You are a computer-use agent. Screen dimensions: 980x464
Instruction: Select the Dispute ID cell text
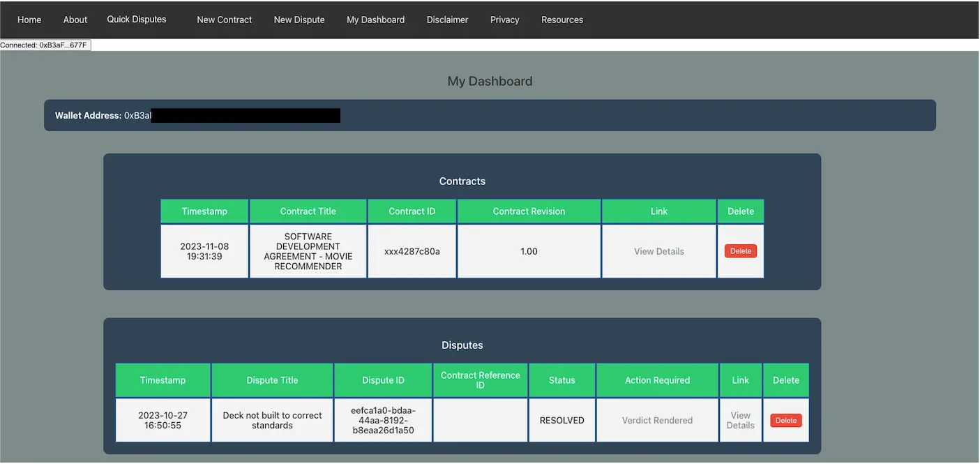pyautogui.click(x=383, y=420)
